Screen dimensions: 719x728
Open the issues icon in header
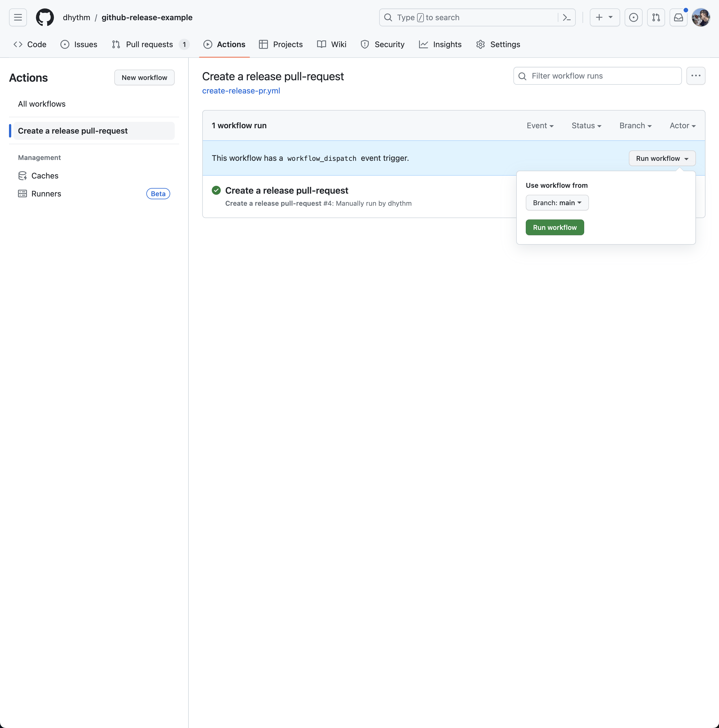click(633, 17)
